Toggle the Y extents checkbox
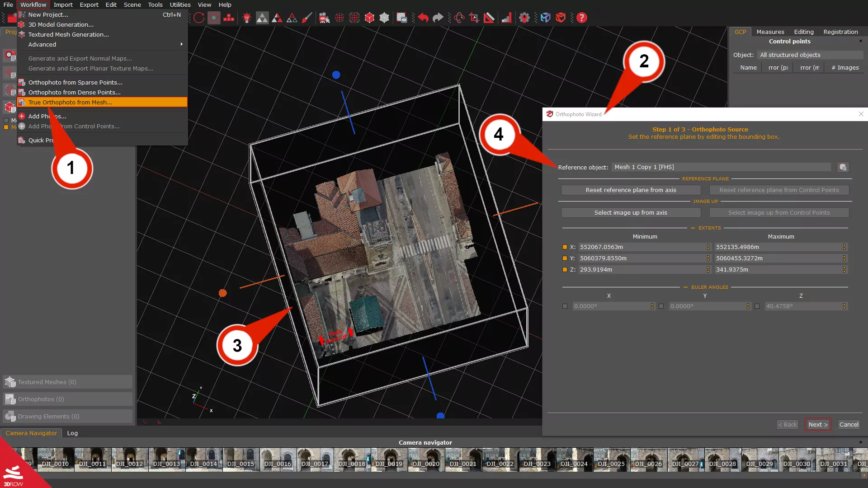The height and width of the screenshot is (488, 868). pos(565,258)
